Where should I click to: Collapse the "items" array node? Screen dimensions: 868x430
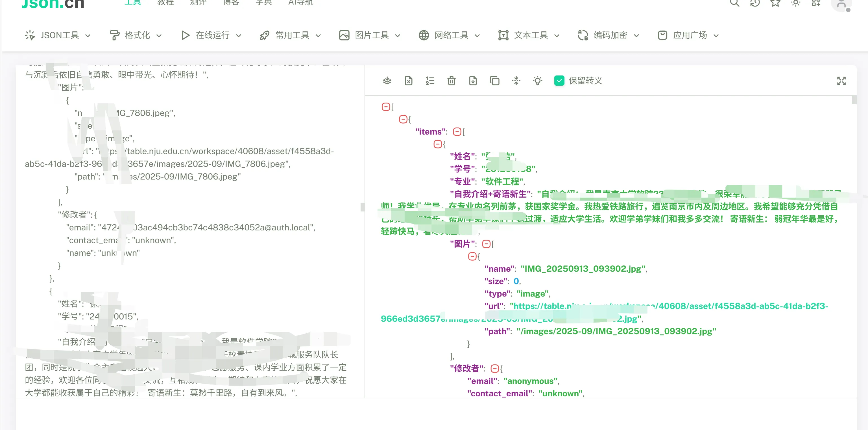point(457,132)
